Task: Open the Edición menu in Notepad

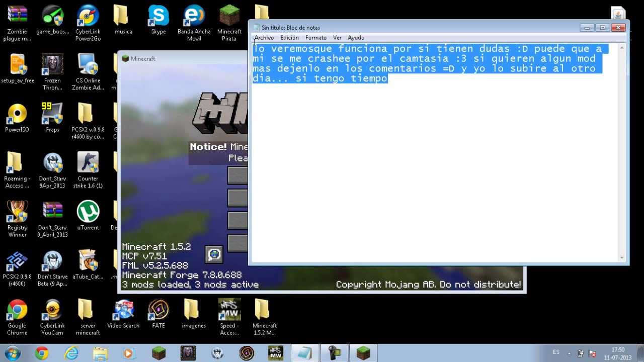Action: (289, 38)
